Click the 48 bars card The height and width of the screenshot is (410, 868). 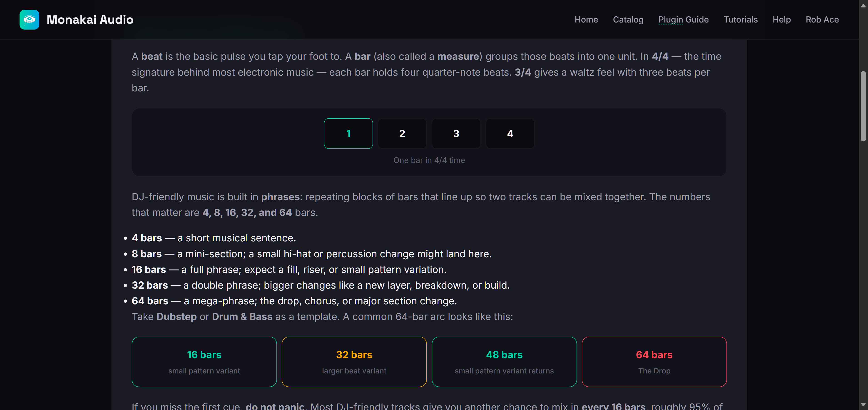coord(504,362)
